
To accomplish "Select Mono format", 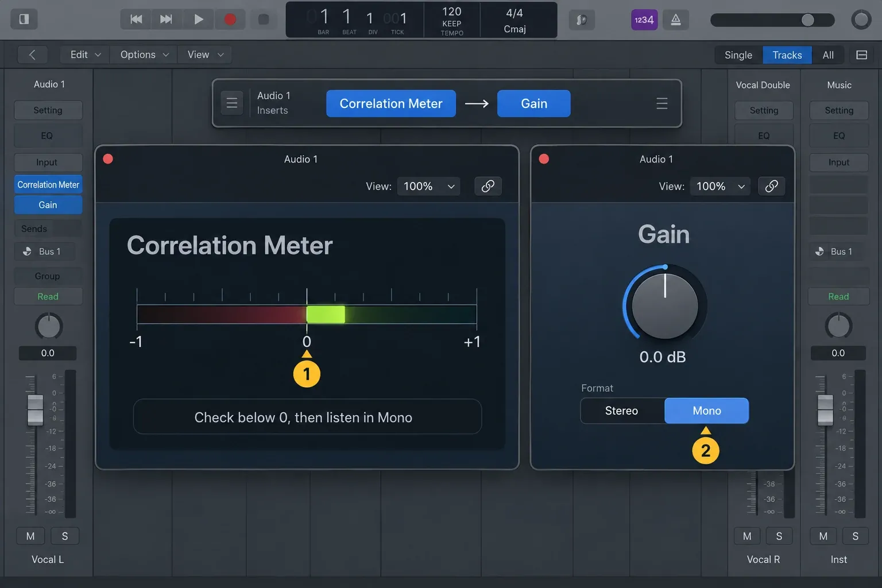I will (707, 411).
